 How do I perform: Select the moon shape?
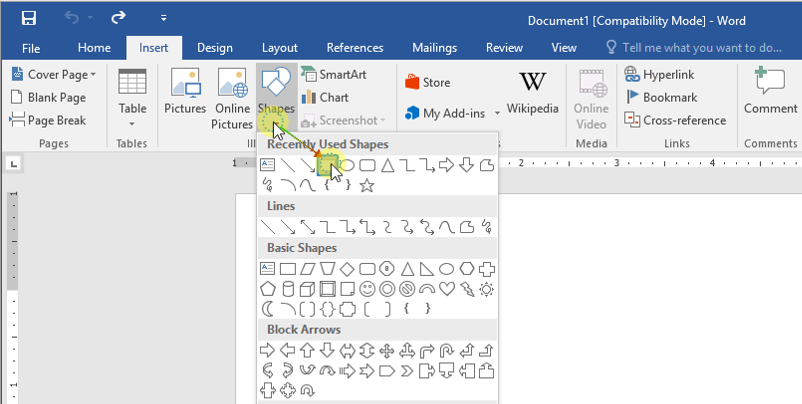(x=268, y=309)
